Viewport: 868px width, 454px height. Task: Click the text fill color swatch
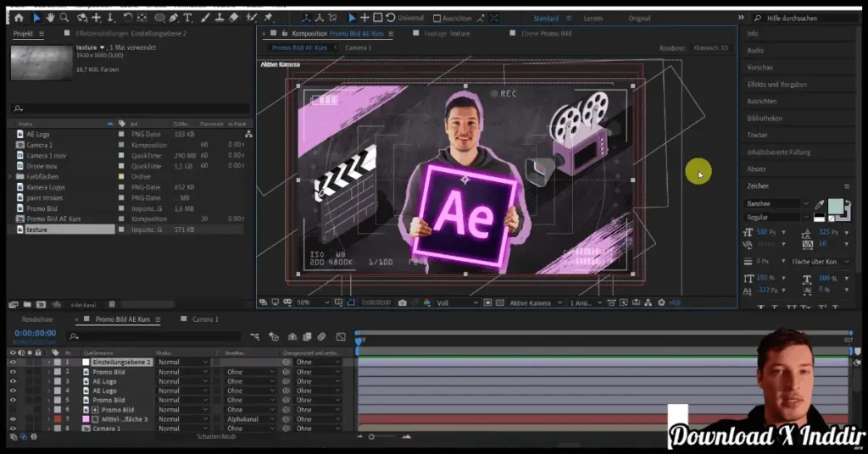(835, 207)
